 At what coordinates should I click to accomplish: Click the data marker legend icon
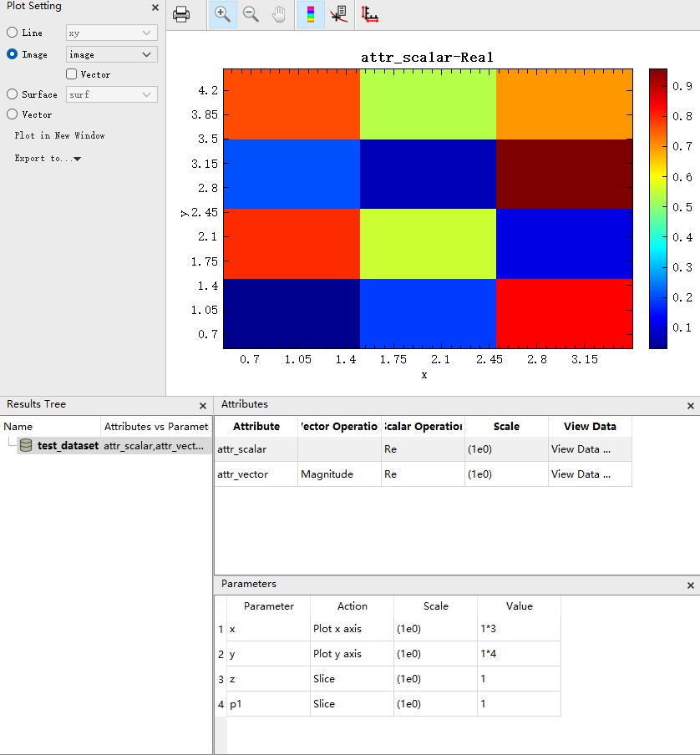339,14
